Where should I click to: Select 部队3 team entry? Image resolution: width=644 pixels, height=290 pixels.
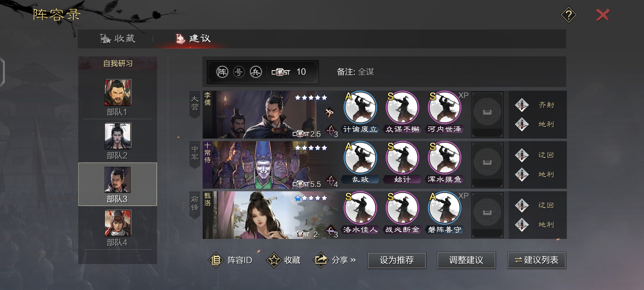pos(118,184)
